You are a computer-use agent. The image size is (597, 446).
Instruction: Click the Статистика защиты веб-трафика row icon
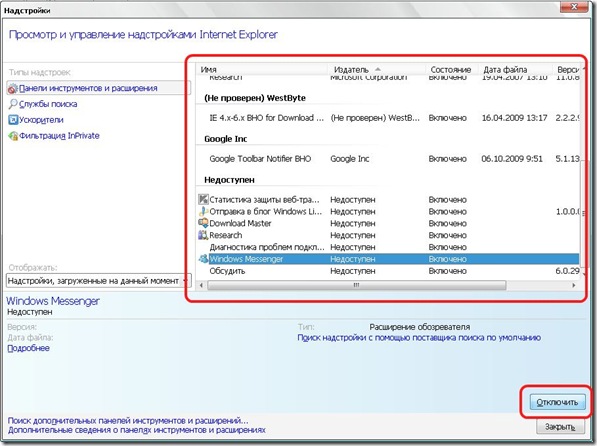[x=203, y=199]
